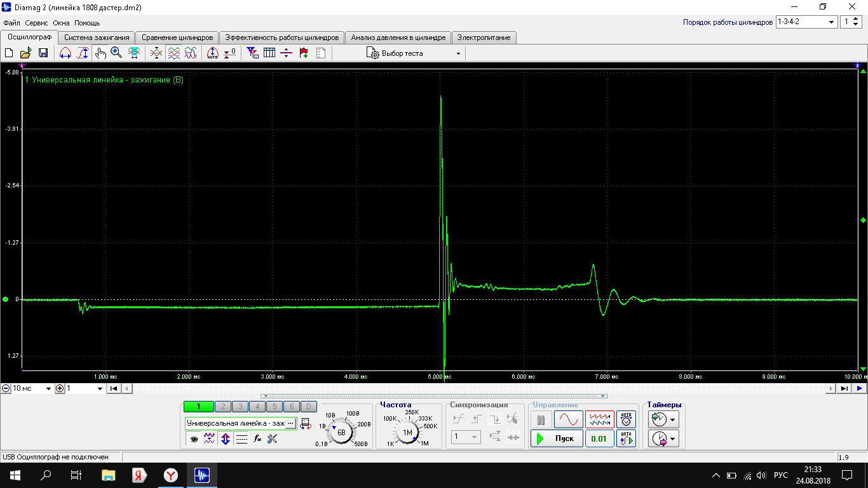
Task: Switch to the Сравнение цилиндров tab
Action: tap(177, 37)
